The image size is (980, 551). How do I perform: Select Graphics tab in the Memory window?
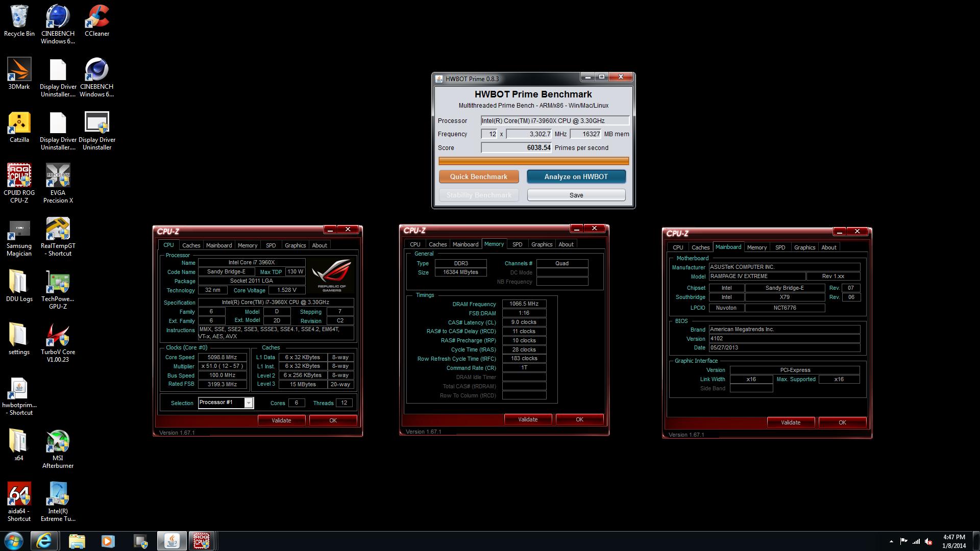point(542,244)
